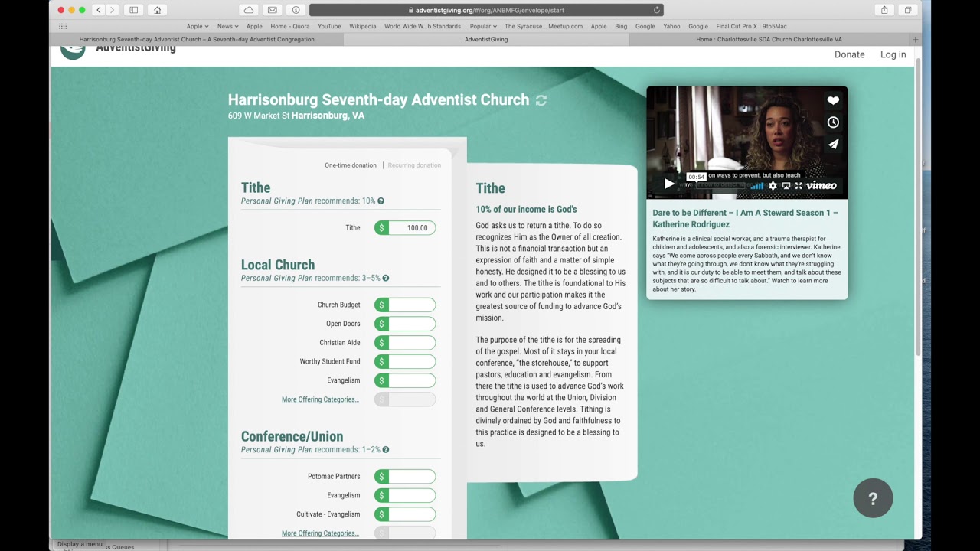Go back in Safari history
Viewport: 980px width, 551px height.
tap(99, 10)
